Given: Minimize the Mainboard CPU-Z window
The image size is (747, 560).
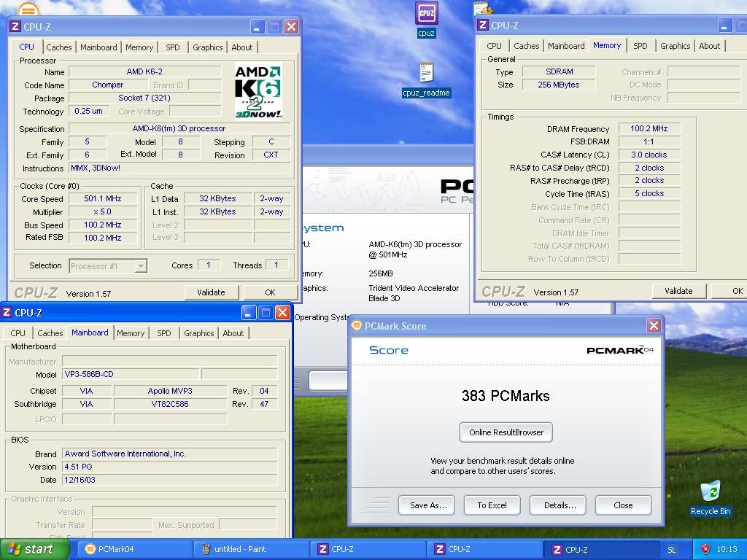Looking at the screenshot, I should (248, 312).
